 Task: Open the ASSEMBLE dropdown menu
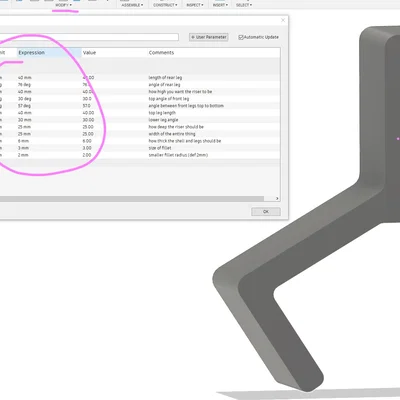point(132,5)
